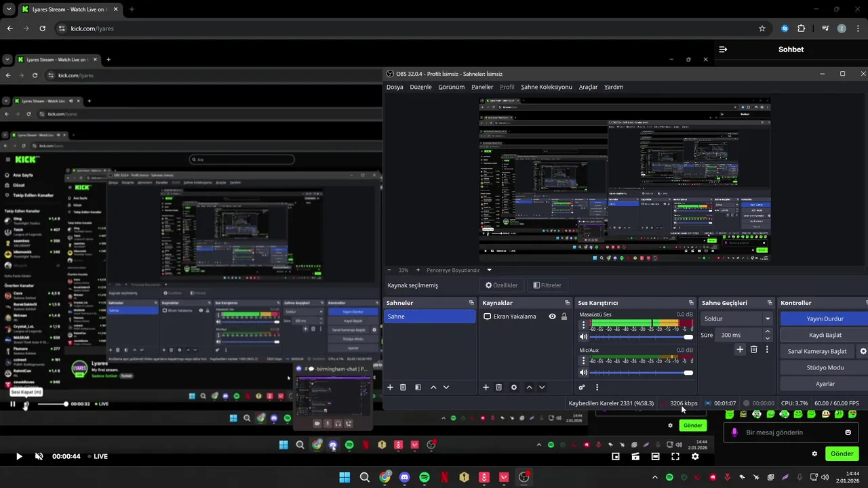The width and height of the screenshot is (868, 488).
Task: Click the Filtreler button in OBS
Action: pos(547,285)
